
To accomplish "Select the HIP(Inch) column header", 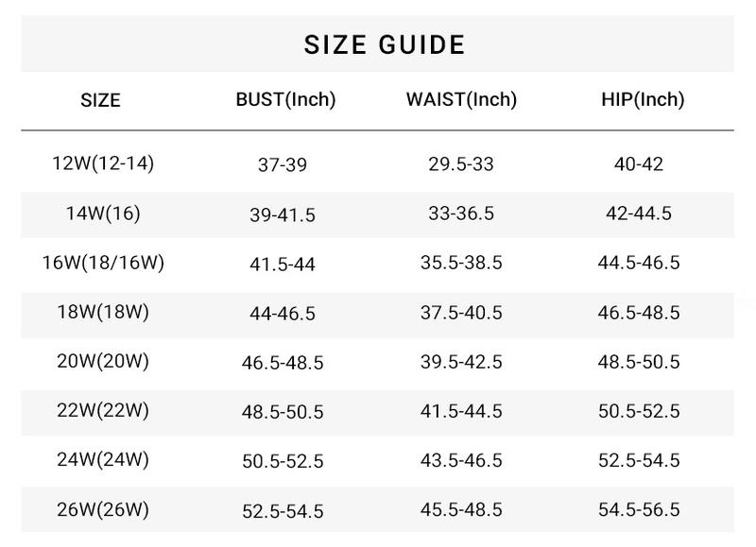I will pyautogui.click(x=643, y=99).
